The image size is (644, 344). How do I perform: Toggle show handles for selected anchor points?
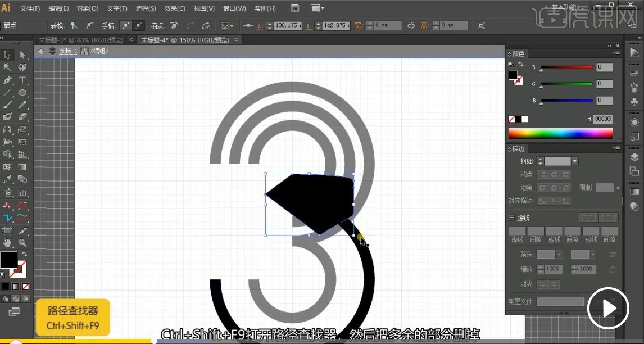(126, 26)
